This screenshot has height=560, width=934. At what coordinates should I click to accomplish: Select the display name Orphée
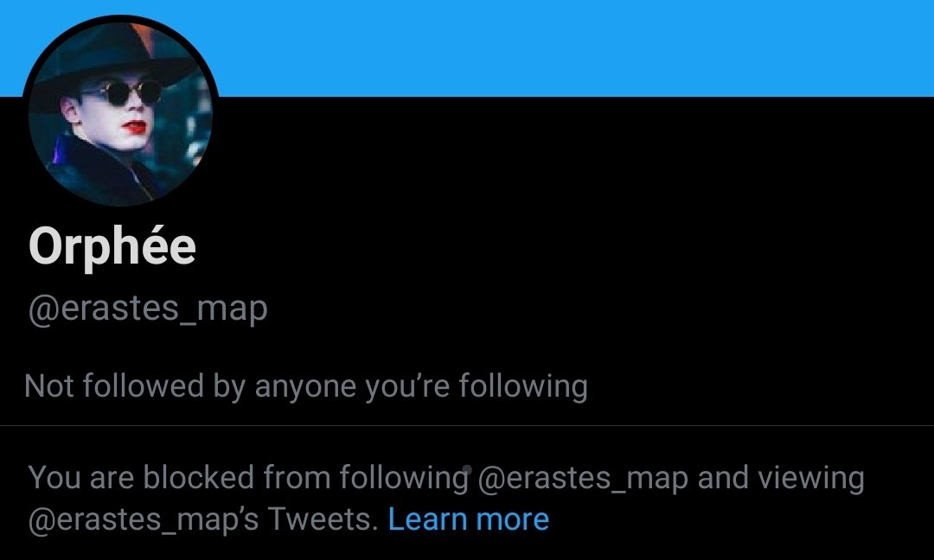click(x=112, y=246)
